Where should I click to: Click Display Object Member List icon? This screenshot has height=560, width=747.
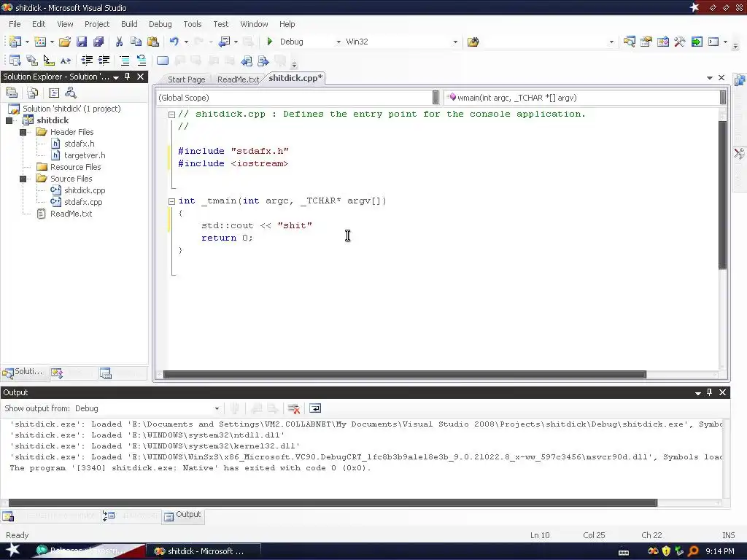click(x=15, y=61)
